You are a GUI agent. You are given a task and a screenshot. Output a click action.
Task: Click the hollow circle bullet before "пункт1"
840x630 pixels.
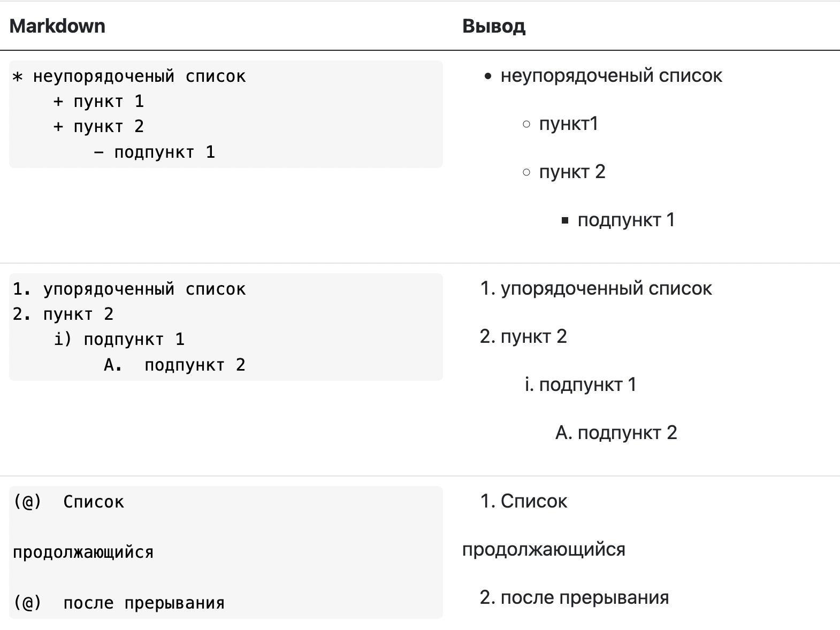click(526, 125)
